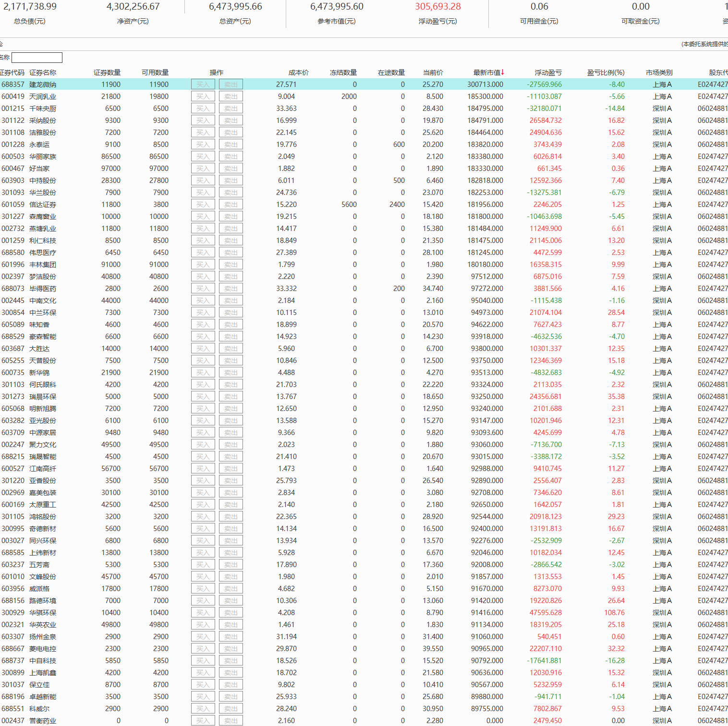728x726 pixels.
Task: Click 买入 button for 燕塘乳业
Action: coord(203,229)
